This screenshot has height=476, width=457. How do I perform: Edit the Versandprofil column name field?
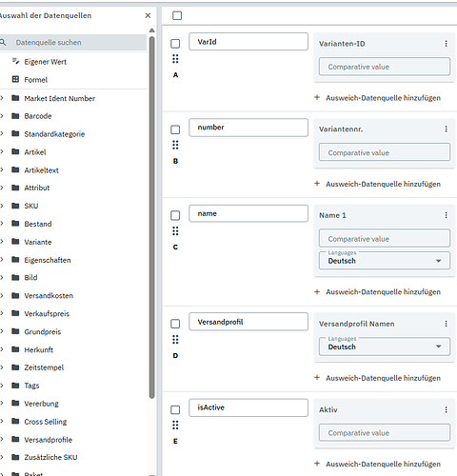(x=248, y=322)
